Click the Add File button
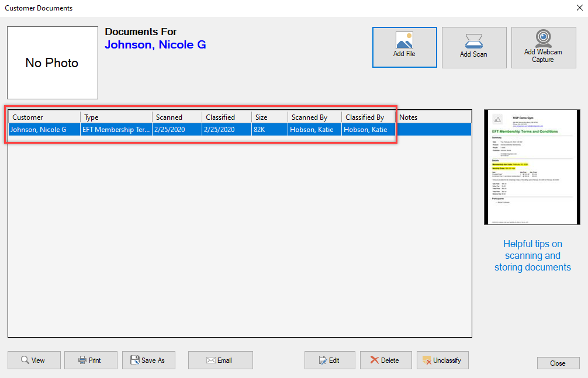The image size is (588, 378). pos(404,47)
